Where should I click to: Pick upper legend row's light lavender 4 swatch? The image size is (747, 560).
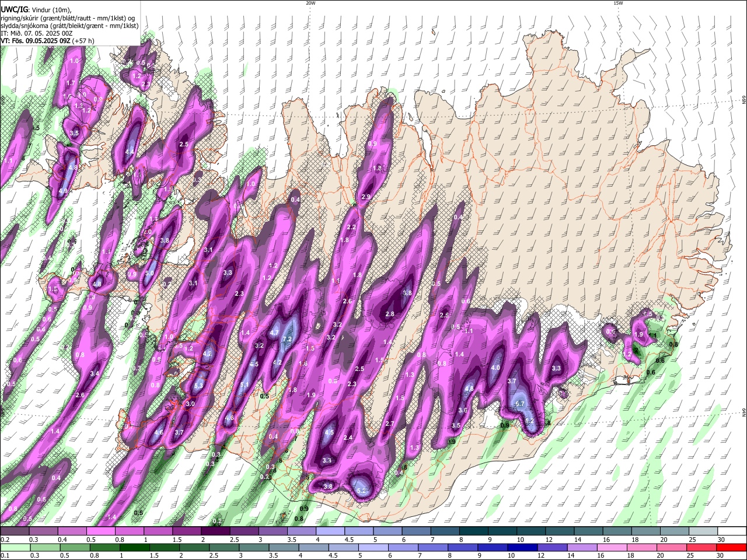tap(330, 531)
